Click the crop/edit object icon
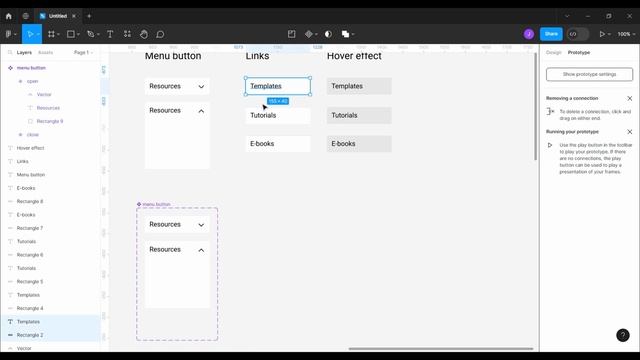 [x=291, y=34]
